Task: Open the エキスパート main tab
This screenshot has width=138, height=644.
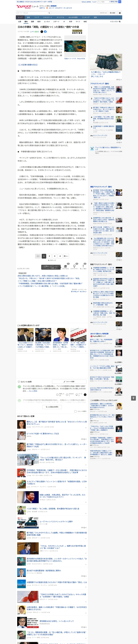Action: pos(48,17)
